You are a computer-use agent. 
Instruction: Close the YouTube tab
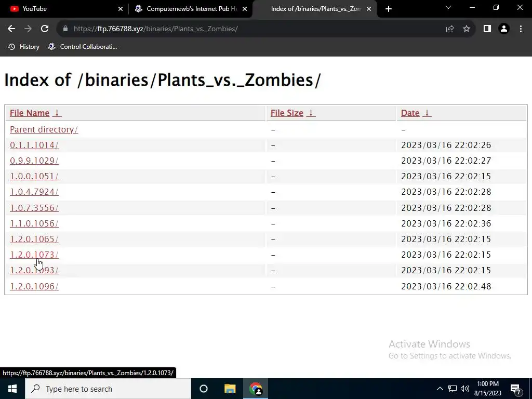[x=121, y=9]
